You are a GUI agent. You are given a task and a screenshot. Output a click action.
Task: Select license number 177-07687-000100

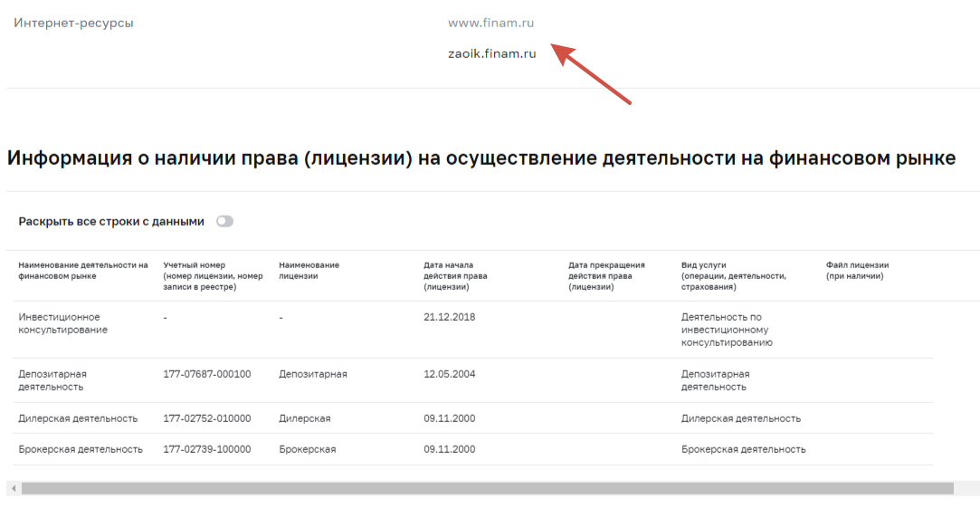point(207,374)
